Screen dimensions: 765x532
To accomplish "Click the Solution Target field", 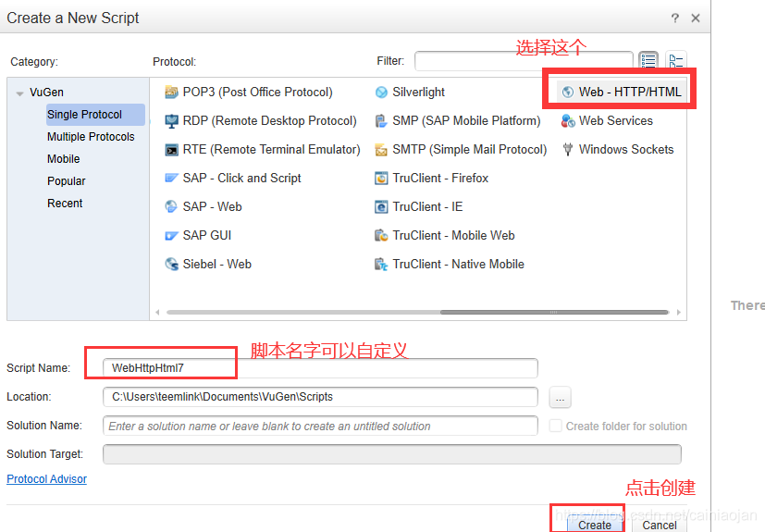I will click(392, 454).
